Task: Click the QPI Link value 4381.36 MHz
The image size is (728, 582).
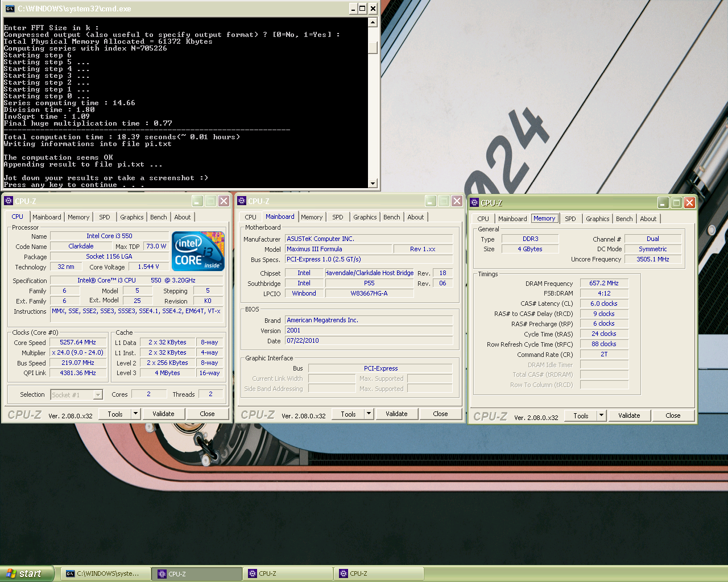Action: (x=78, y=373)
